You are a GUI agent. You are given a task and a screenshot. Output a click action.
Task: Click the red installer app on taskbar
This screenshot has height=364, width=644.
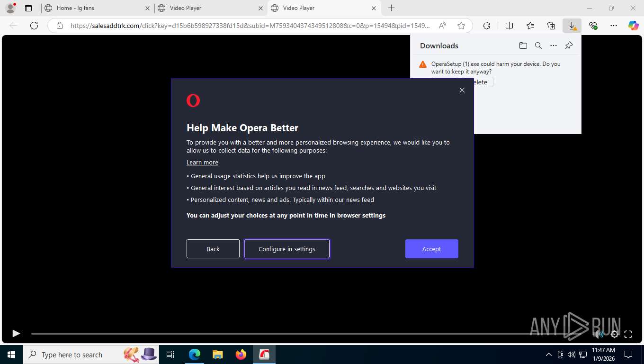264,355
